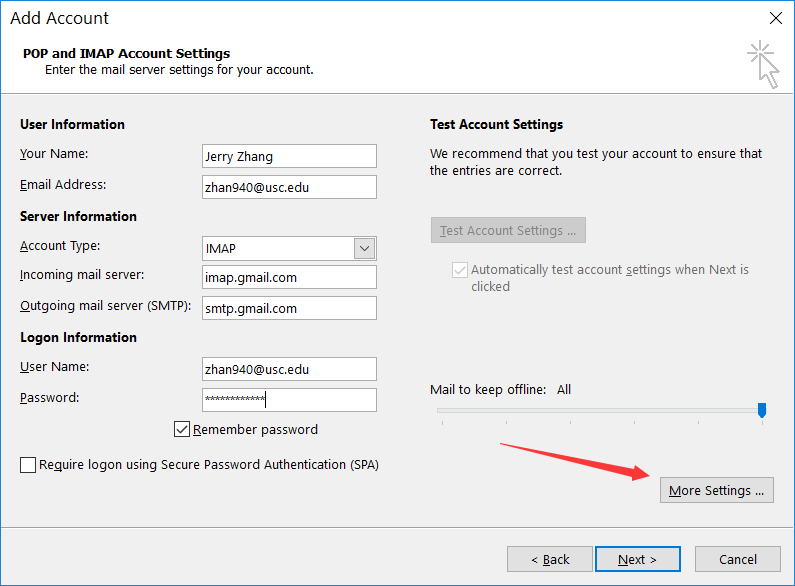
Task: Open the IMAP account type combo box
Action: coord(279,248)
